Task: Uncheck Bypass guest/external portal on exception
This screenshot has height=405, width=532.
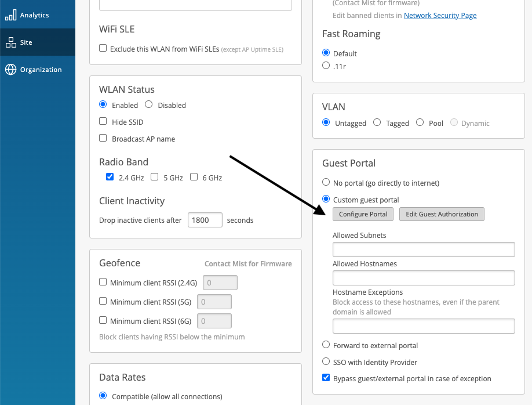Action: pos(326,378)
